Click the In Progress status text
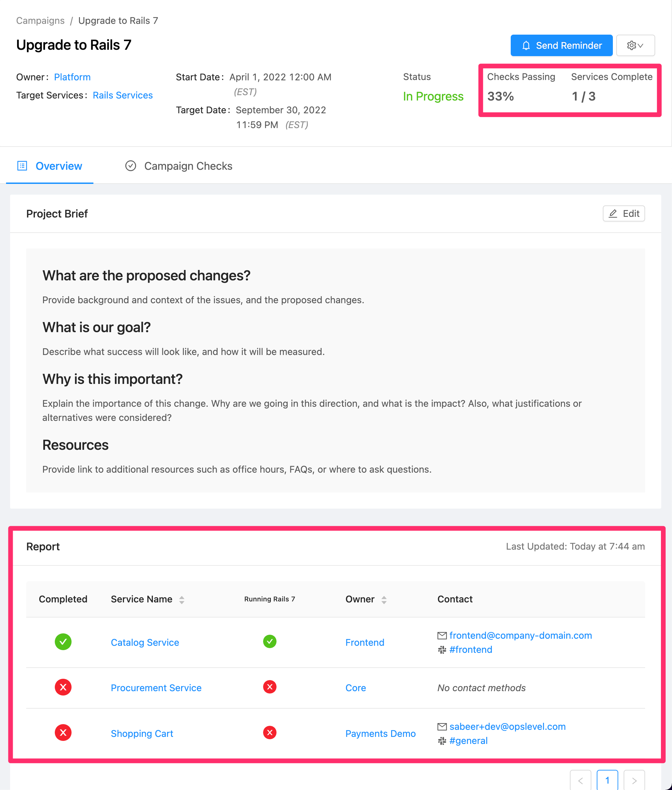Viewport: 672px width, 790px height. (433, 96)
